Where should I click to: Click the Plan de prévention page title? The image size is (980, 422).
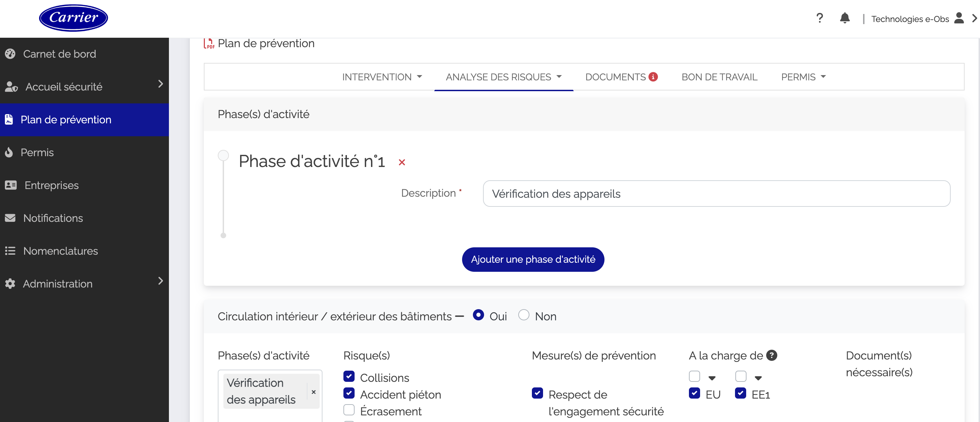266,43
